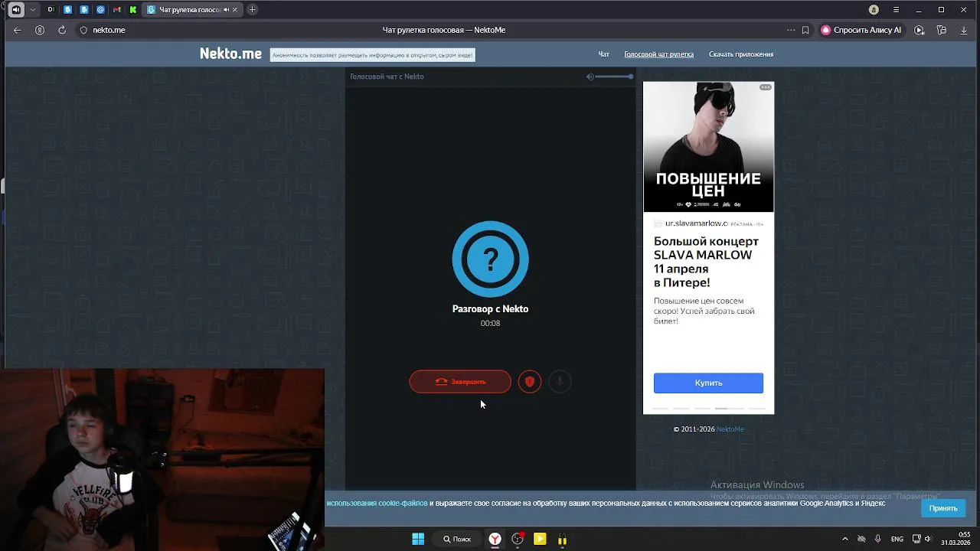Switch the ENG input language indicator

897,539
